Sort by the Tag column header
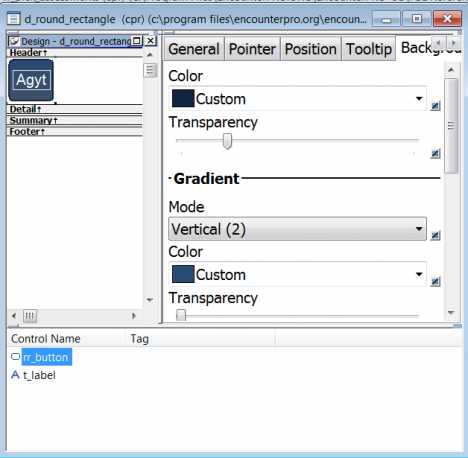This screenshot has height=458, width=468. pos(200,339)
